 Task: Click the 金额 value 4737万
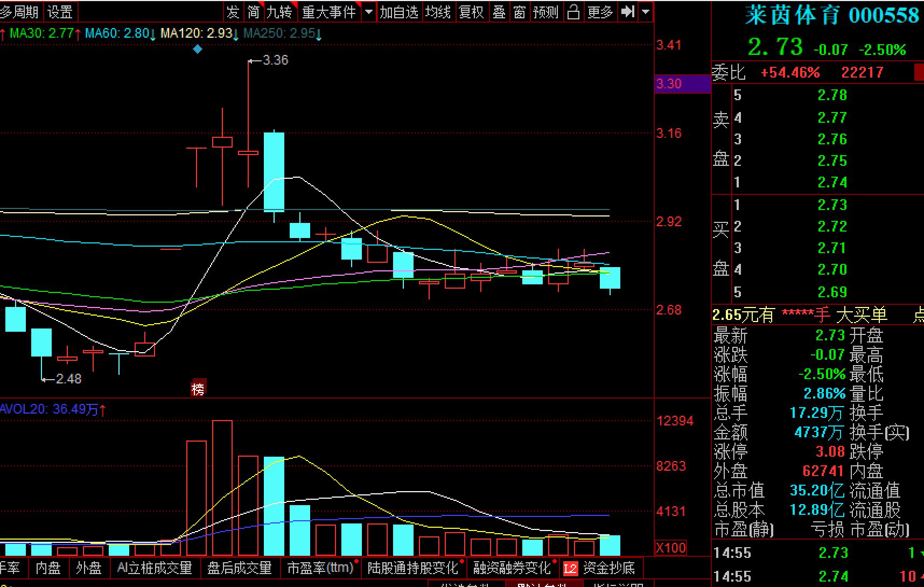coord(819,432)
